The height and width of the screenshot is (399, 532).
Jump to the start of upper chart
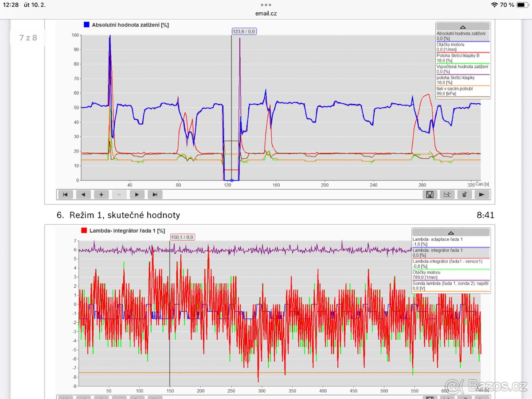[x=65, y=194]
